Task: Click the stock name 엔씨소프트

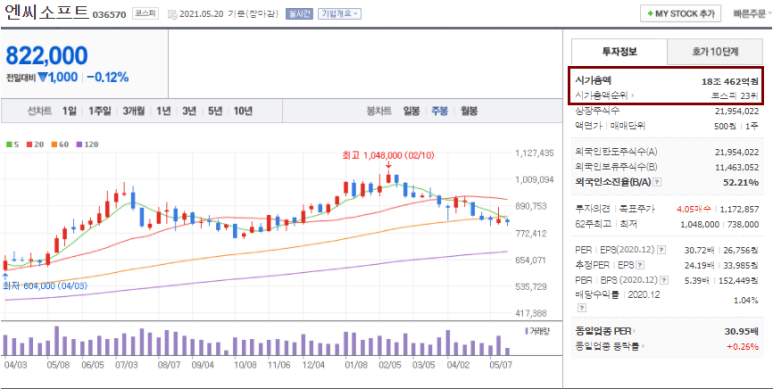Action: tap(47, 12)
